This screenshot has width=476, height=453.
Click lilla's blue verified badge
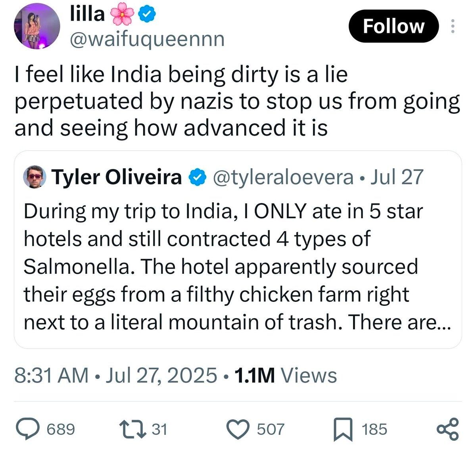(146, 15)
